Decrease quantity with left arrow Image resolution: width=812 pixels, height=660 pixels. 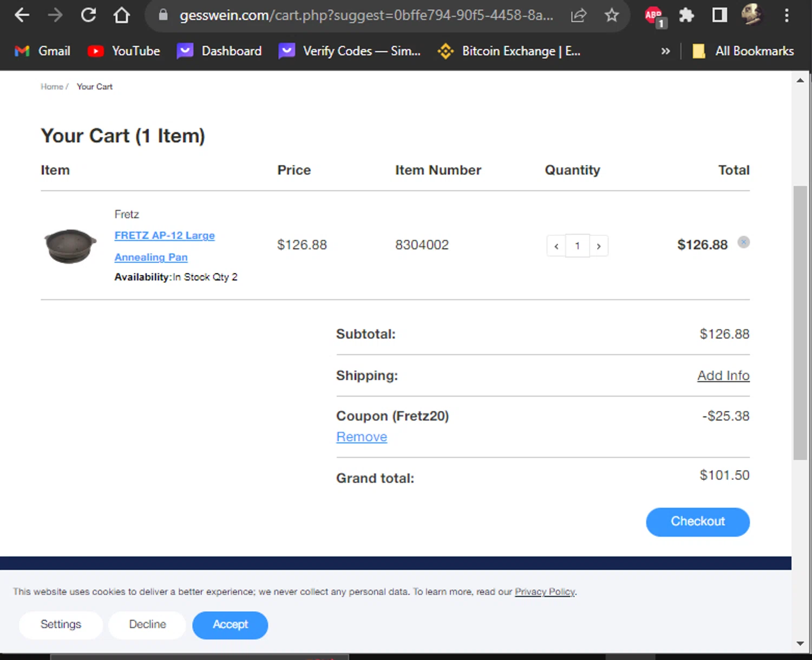click(x=556, y=246)
